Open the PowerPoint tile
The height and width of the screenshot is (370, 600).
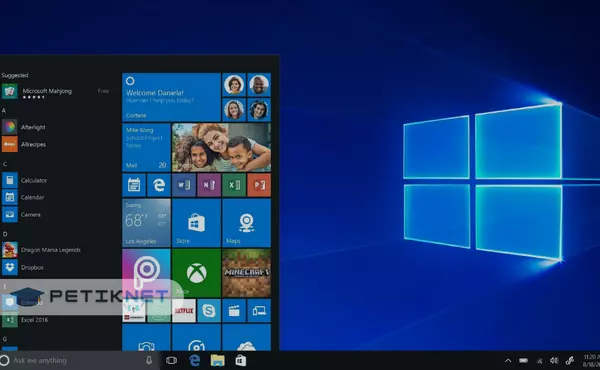259,185
